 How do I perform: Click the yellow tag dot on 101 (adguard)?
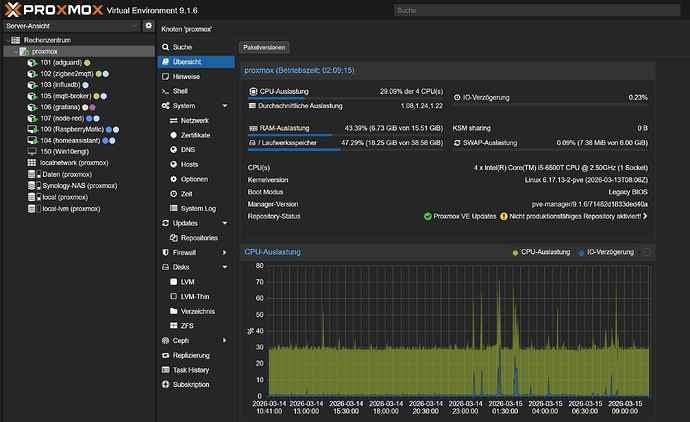87,63
